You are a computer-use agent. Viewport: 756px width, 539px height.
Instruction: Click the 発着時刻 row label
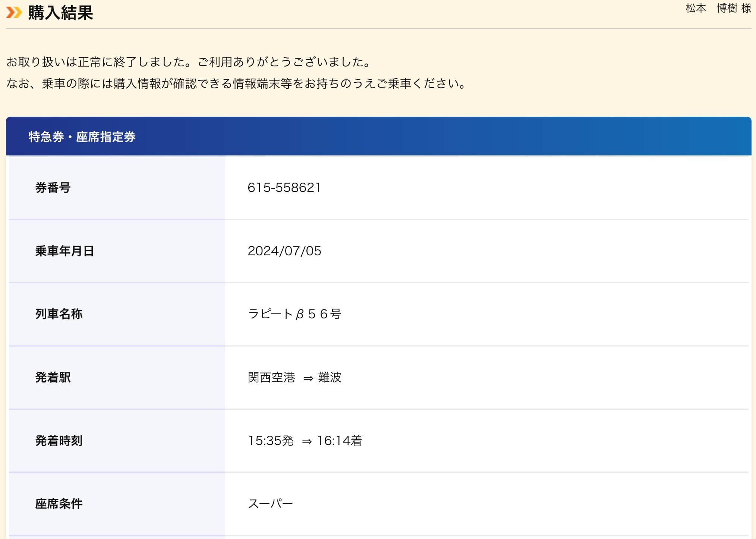point(59,441)
